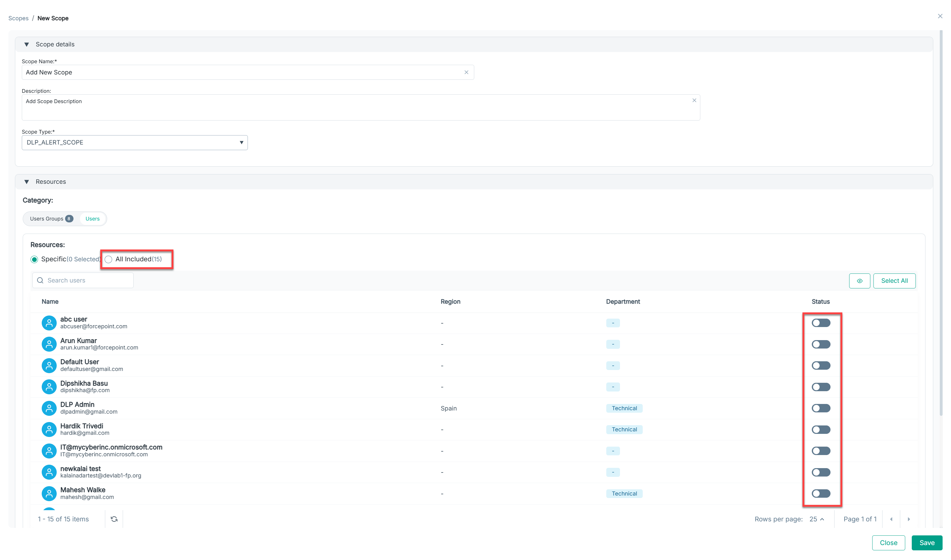Clear the Scope Name field with X icon

[466, 73]
